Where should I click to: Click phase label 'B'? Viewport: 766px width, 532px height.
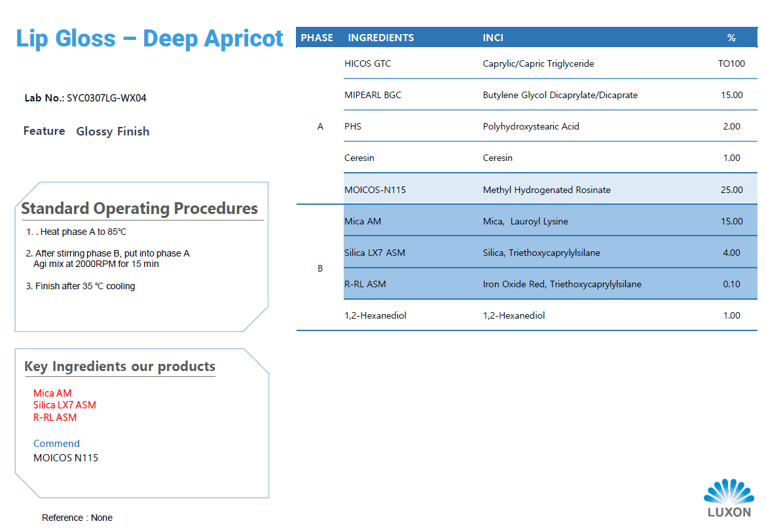click(320, 268)
